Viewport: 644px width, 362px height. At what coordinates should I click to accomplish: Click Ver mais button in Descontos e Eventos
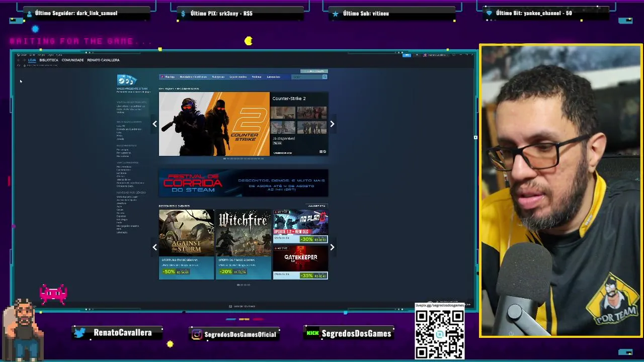[x=317, y=206]
